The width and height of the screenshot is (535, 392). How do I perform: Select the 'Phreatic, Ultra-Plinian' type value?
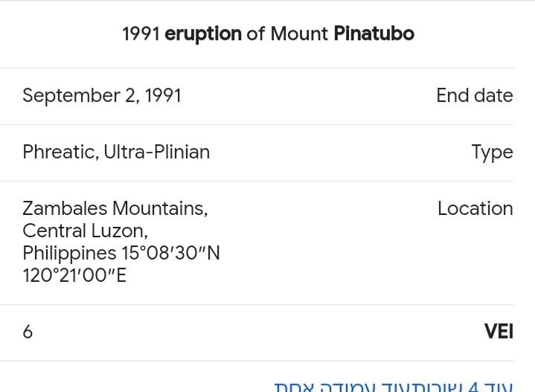pos(116,152)
